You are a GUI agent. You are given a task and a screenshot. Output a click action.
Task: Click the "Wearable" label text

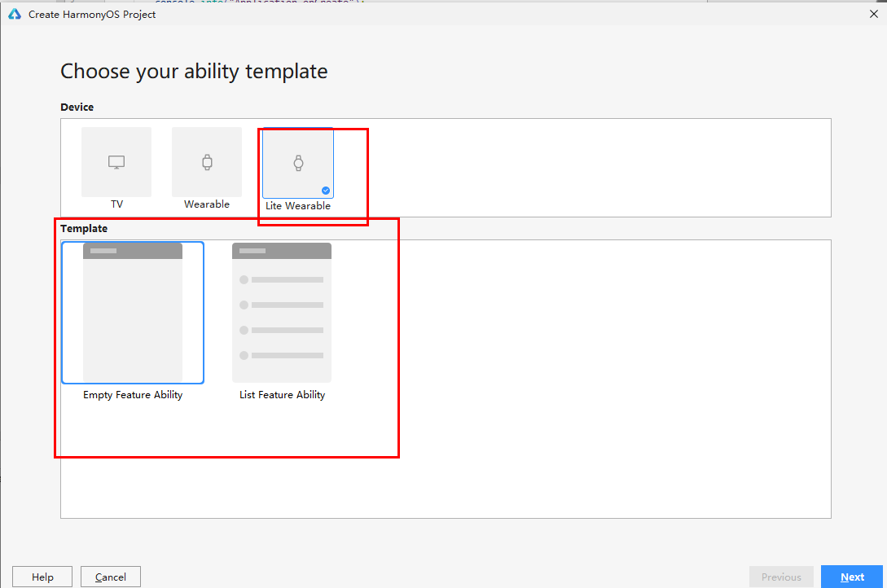click(x=207, y=204)
